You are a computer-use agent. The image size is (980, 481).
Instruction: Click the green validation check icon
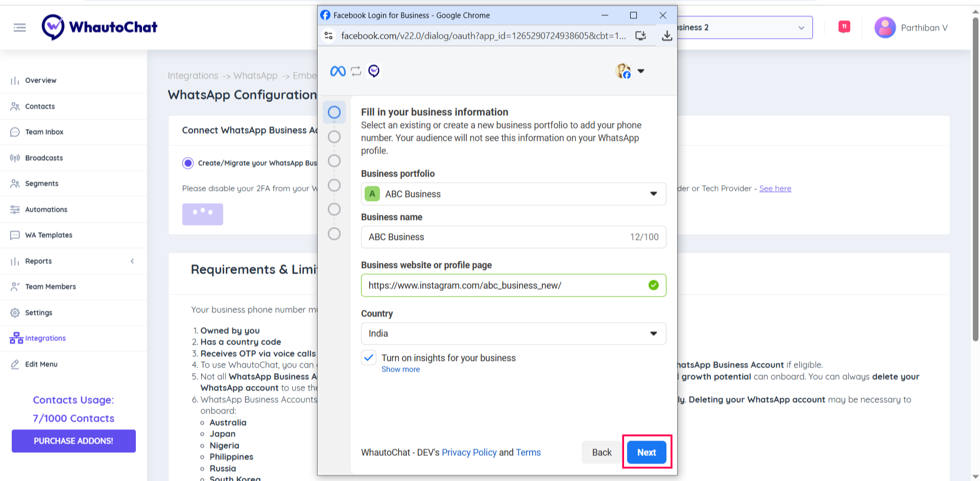point(653,285)
